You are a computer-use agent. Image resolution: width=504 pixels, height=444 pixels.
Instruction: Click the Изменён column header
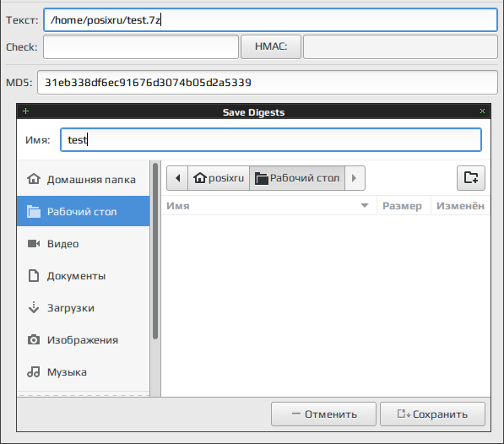(460, 206)
